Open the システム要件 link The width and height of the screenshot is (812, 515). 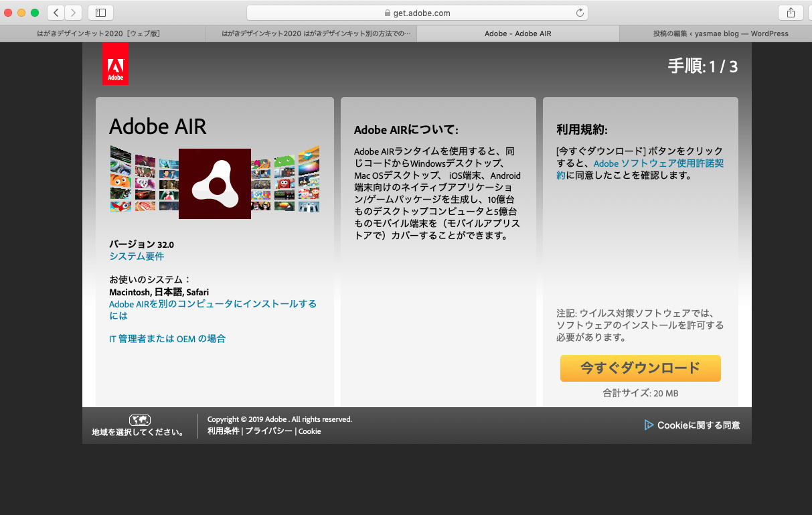pos(137,256)
